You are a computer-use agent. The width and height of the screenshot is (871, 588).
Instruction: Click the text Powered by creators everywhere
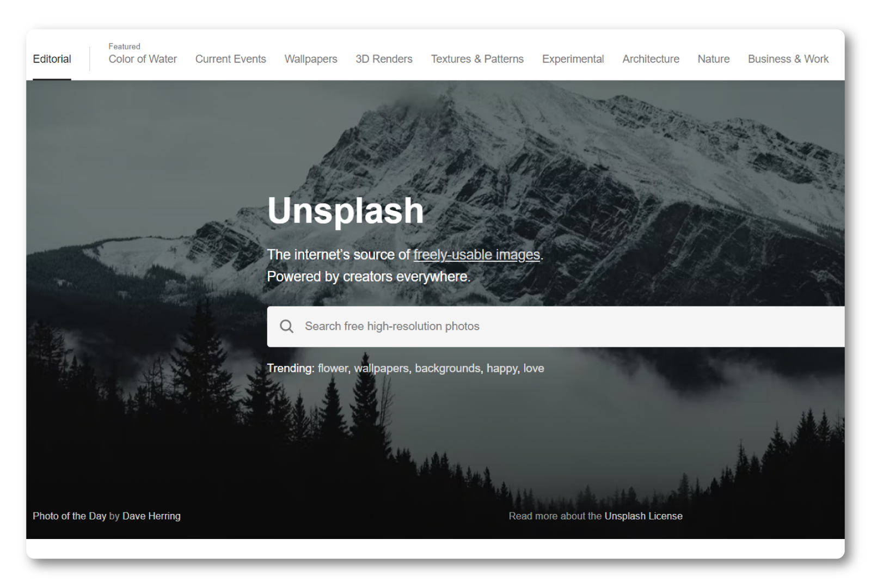pyautogui.click(x=369, y=277)
